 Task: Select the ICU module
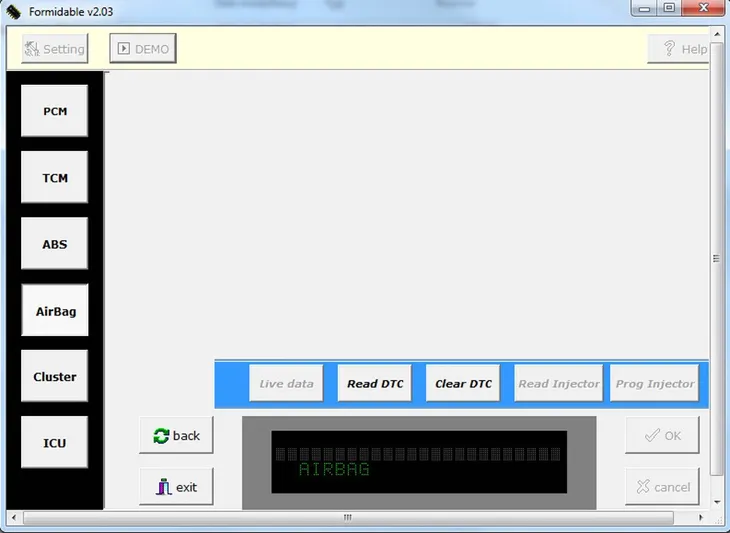tap(55, 443)
